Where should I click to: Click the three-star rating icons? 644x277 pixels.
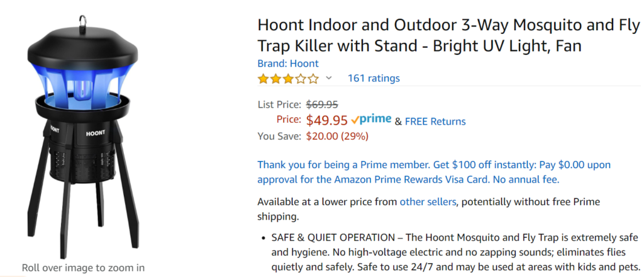pos(288,79)
